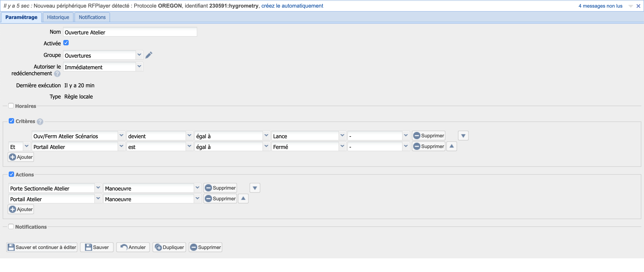
Task: Click créez le automatiquement link
Action: click(292, 6)
